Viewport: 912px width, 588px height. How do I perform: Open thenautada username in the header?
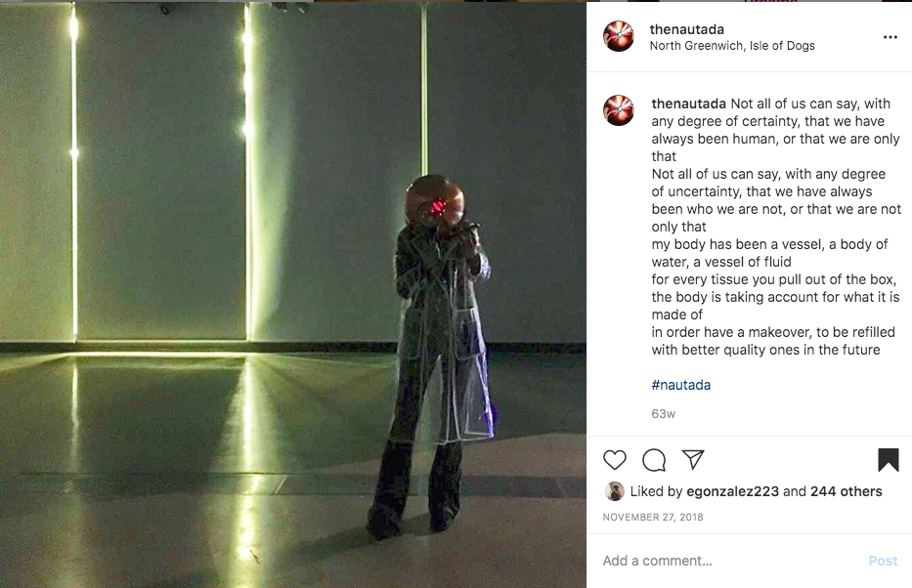click(686, 29)
